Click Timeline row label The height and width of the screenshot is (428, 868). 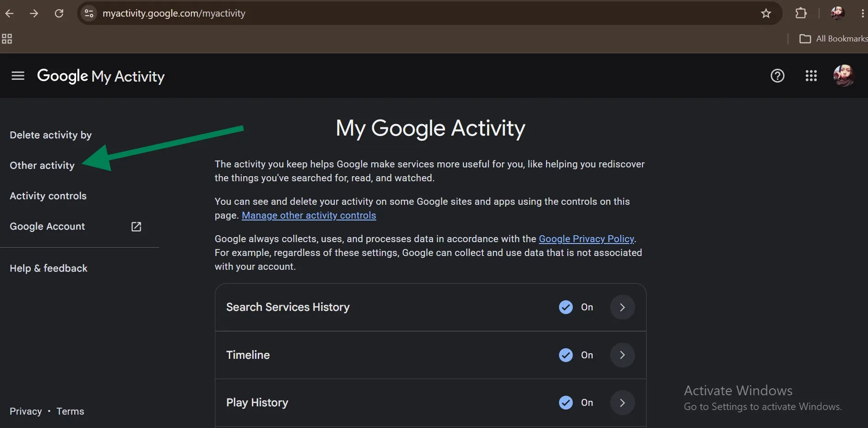[x=248, y=355]
